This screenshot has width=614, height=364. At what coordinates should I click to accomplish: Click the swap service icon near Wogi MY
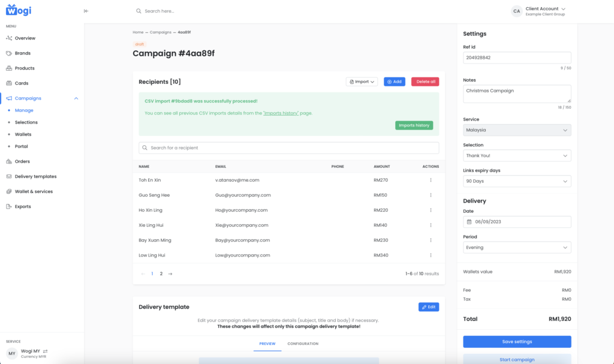point(45,351)
